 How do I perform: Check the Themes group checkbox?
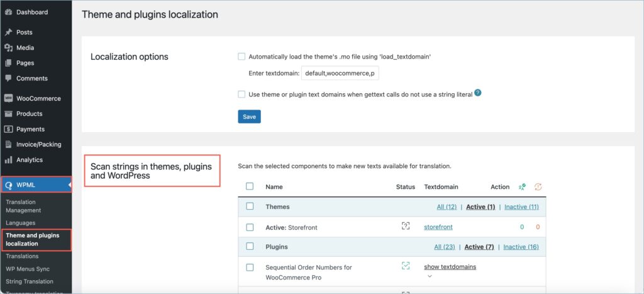(250, 206)
